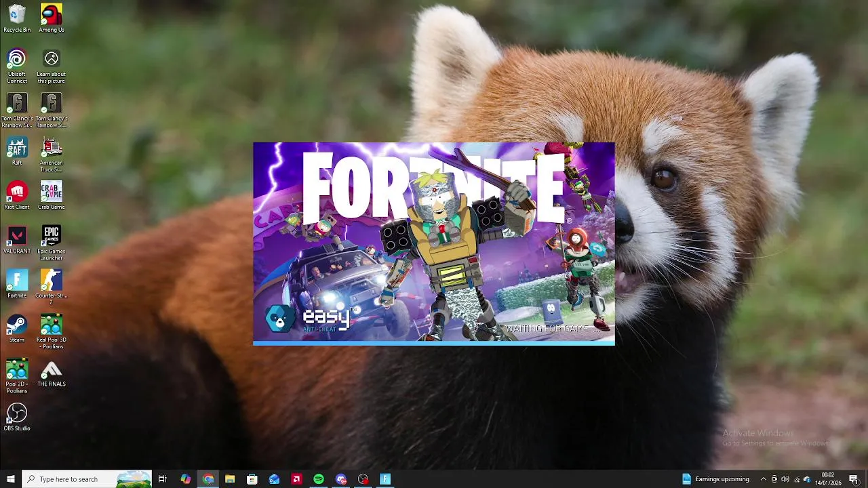868x488 pixels.
Task: Select the American Truck Simulator shortcut
Action: (52, 155)
